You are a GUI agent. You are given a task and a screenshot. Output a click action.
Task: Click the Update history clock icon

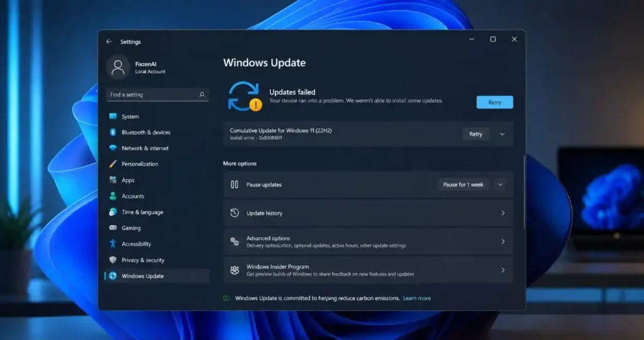235,213
